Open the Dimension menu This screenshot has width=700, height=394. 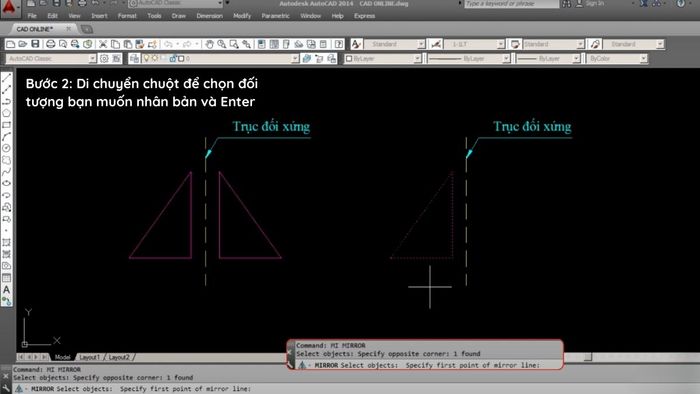coord(209,16)
